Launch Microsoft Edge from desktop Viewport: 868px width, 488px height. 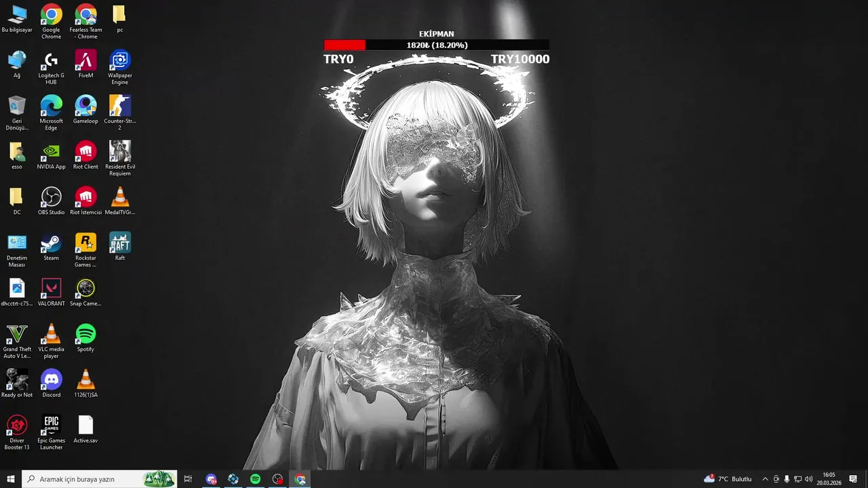52,113
